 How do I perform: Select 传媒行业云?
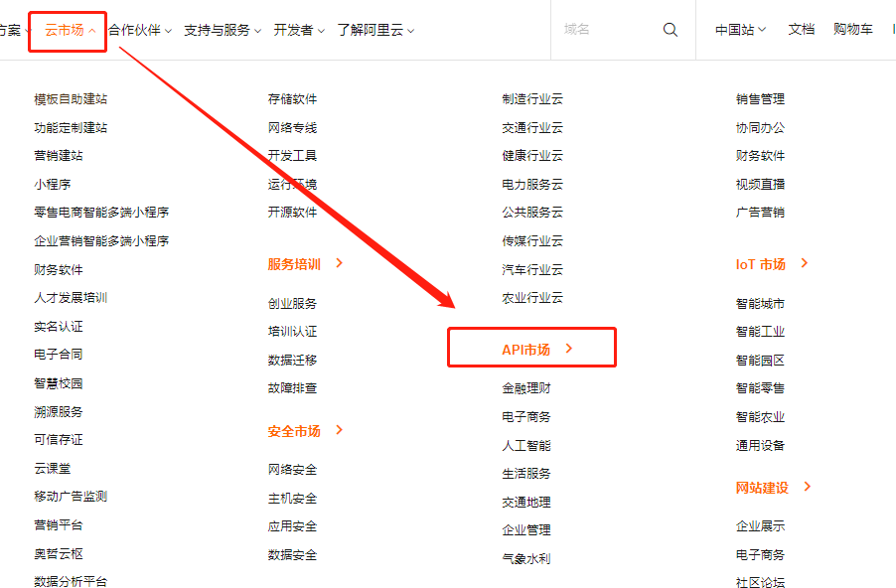532,240
